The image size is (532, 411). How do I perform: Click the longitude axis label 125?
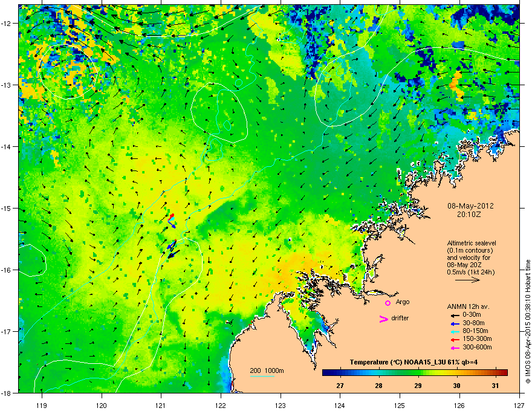400,405
